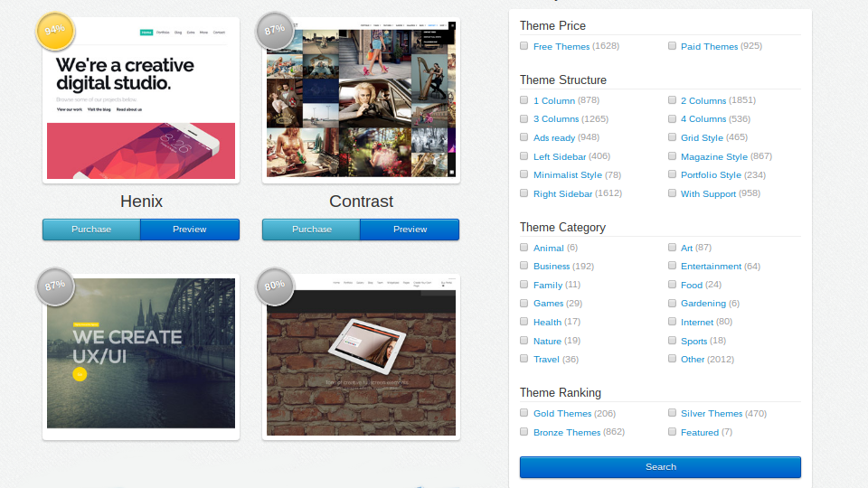Check the Free Themes checkbox

coord(524,46)
